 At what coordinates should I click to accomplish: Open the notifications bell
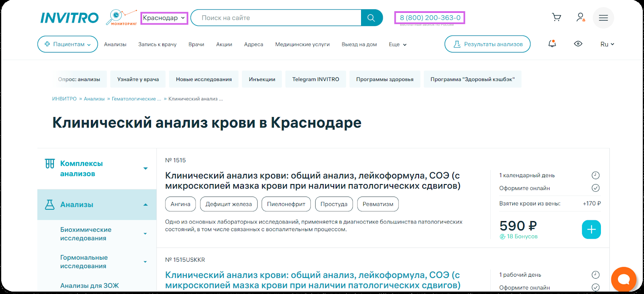(x=552, y=43)
